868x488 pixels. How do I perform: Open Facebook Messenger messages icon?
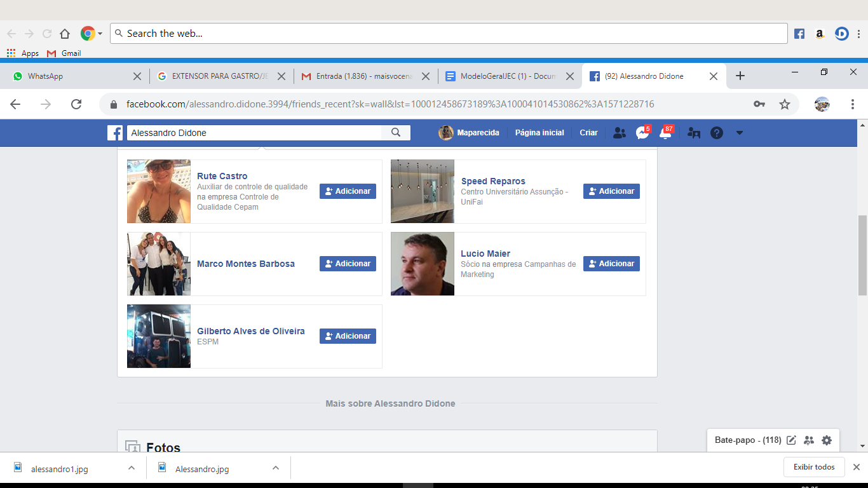coord(642,133)
